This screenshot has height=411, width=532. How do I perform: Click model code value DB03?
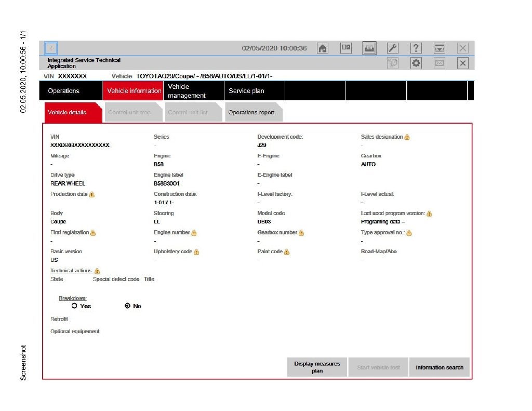[264, 222]
